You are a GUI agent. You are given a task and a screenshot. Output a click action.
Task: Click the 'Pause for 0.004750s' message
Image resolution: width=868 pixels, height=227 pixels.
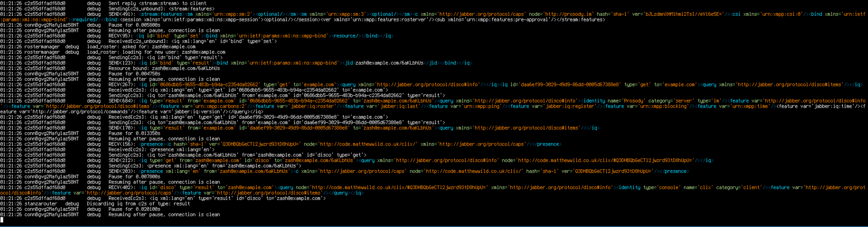(x=134, y=74)
